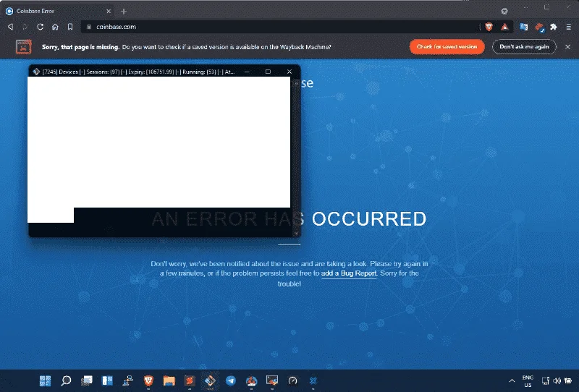Open the browser hamburger main menu
Viewport: 579px width, 392px height.
(569, 27)
